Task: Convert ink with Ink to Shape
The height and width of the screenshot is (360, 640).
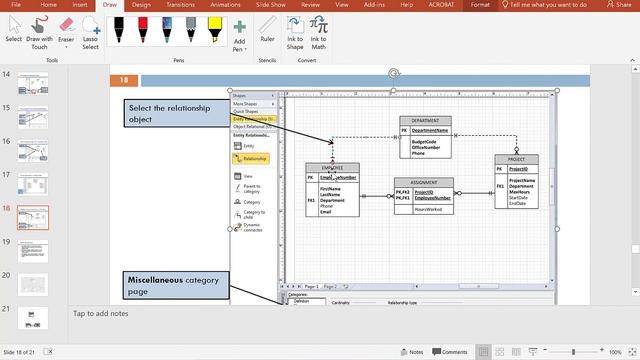Action: [x=295, y=33]
